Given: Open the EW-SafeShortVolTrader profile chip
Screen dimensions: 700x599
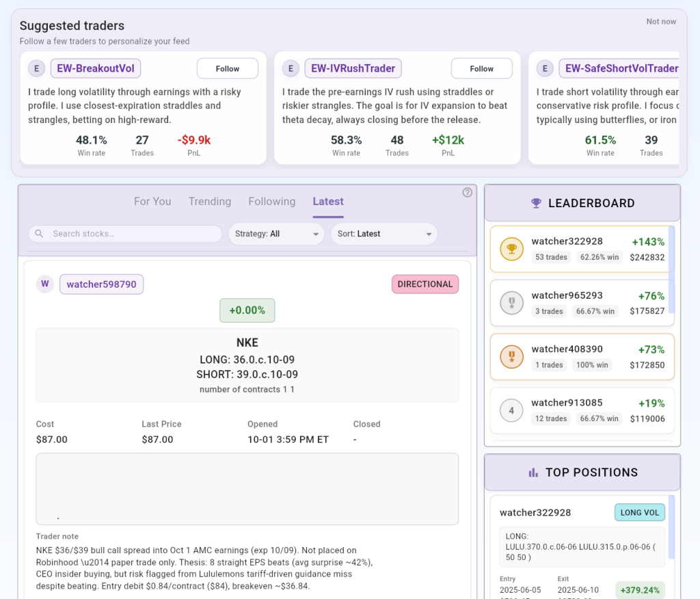Looking at the screenshot, I should [619, 68].
